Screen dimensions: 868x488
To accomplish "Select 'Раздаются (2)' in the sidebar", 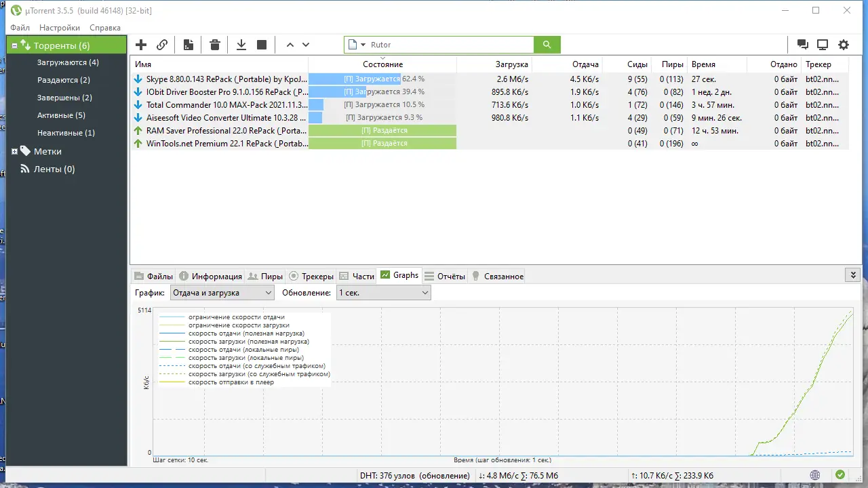I will point(63,79).
